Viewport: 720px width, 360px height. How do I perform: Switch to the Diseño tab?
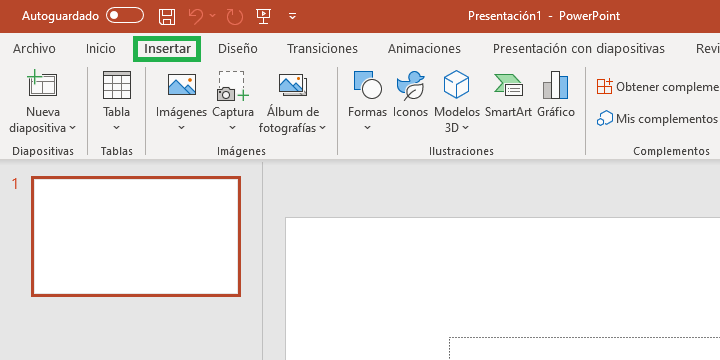[x=237, y=49]
